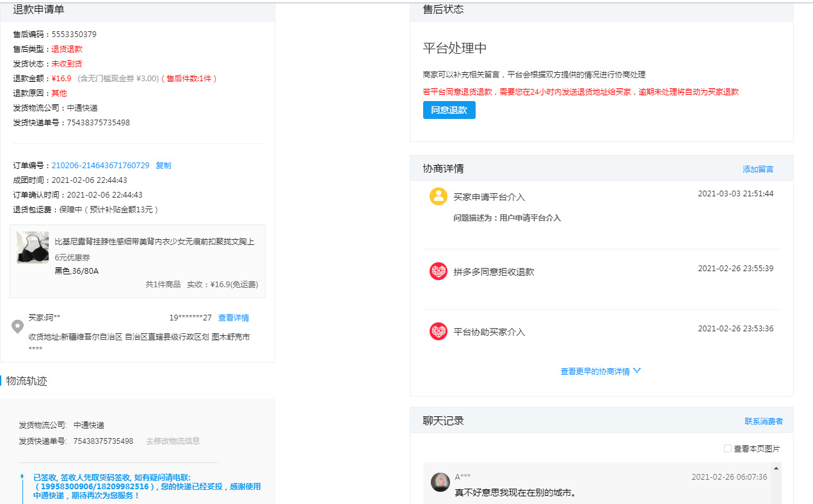The height and width of the screenshot is (504, 813).
Task: Click the chat records scrollbar up arrow
Action: 777,468
